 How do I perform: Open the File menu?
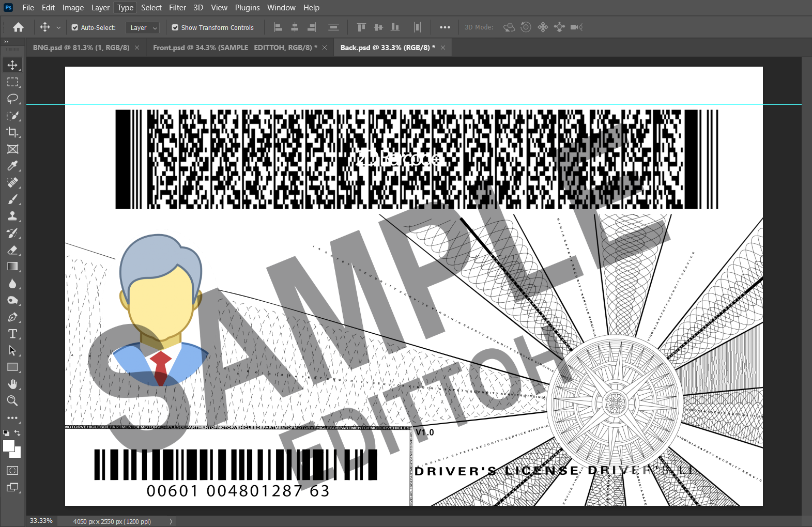28,8
